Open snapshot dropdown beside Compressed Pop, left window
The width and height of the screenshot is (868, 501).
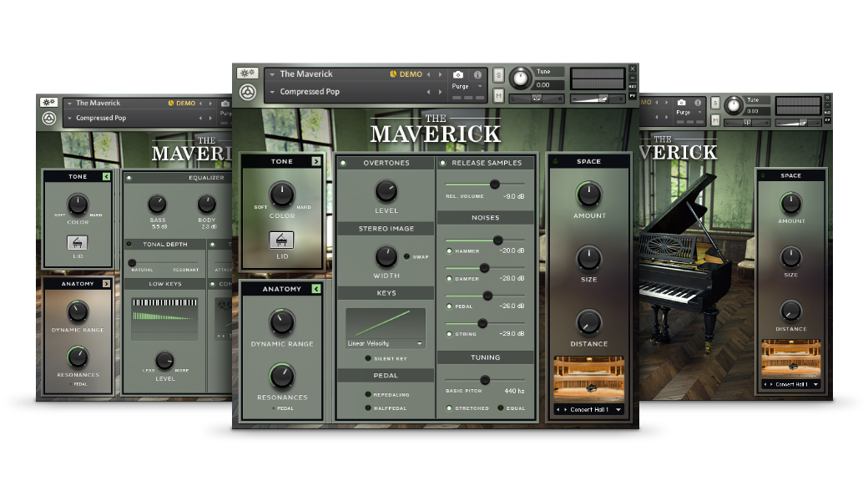[69, 118]
